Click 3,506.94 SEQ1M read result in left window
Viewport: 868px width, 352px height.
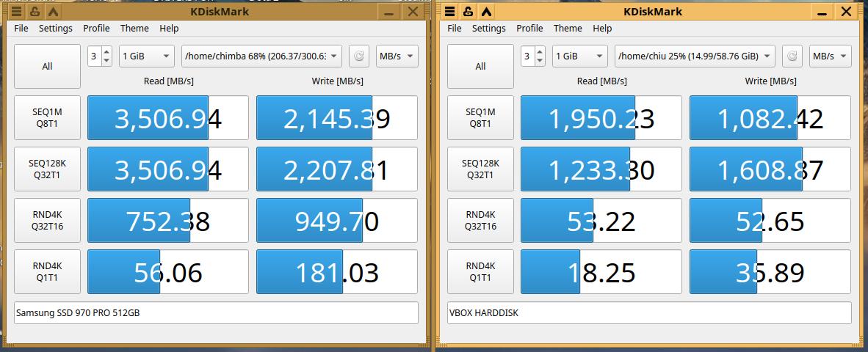tap(168, 118)
